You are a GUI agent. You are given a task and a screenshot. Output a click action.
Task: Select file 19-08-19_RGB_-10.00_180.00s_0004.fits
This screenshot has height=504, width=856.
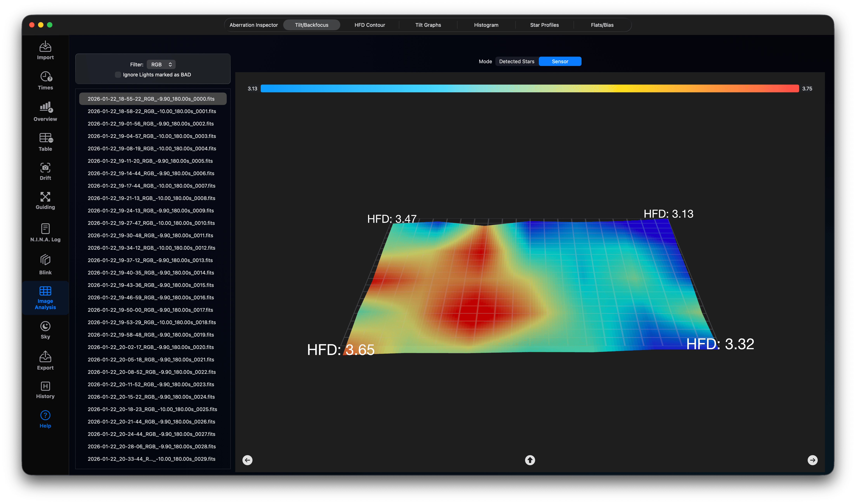point(153,149)
